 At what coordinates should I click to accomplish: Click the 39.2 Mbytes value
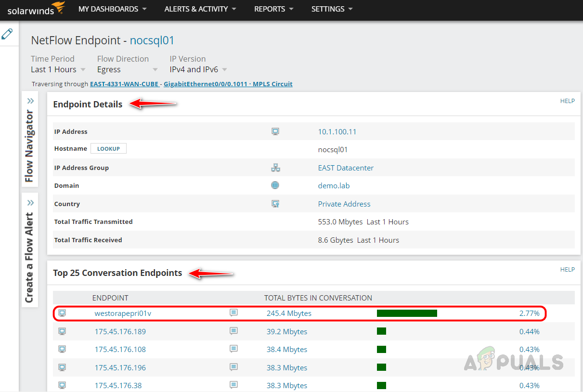[x=287, y=331]
